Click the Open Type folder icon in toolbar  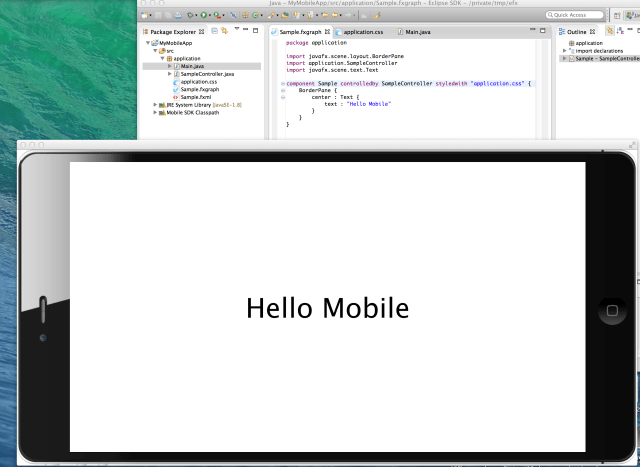click(284, 15)
